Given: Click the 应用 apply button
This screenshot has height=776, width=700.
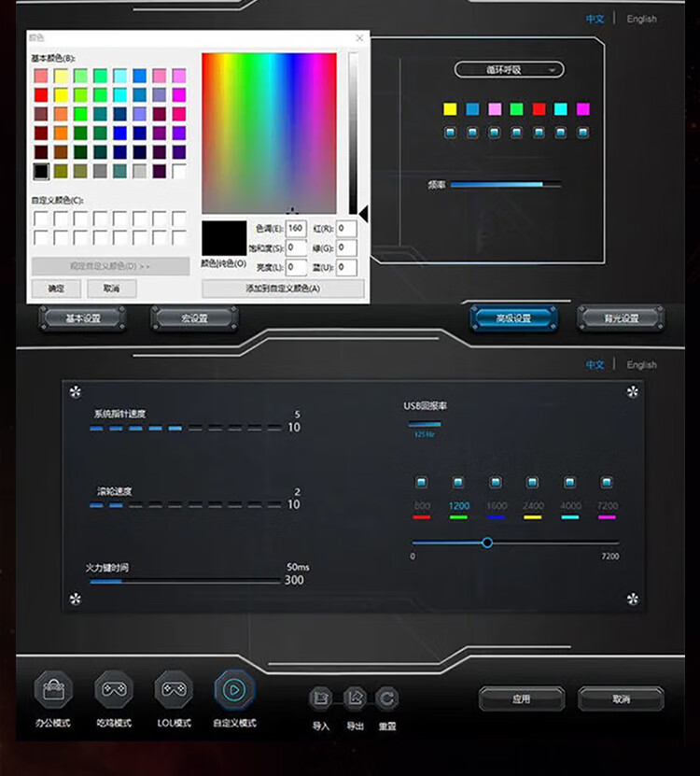Looking at the screenshot, I should [x=522, y=698].
